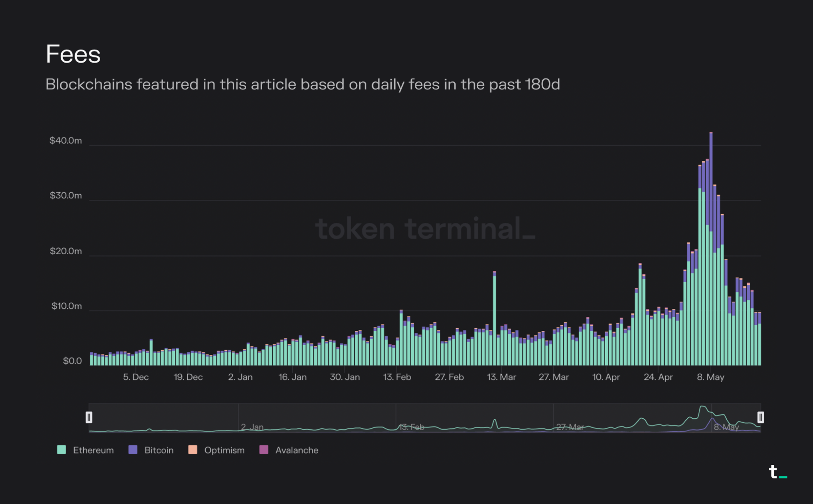Click the 2. Jan label in the minimap
The image size is (813, 504).
tap(252, 428)
